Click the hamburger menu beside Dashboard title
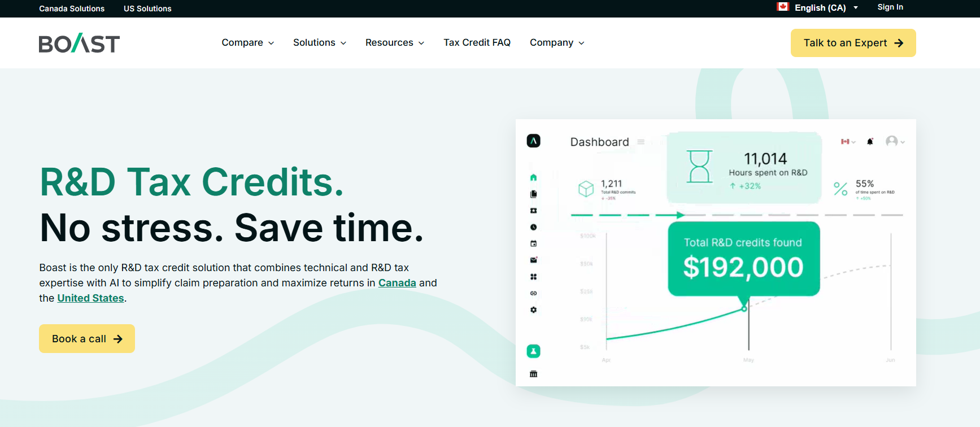Image resolution: width=980 pixels, height=427 pixels. (x=641, y=142)
